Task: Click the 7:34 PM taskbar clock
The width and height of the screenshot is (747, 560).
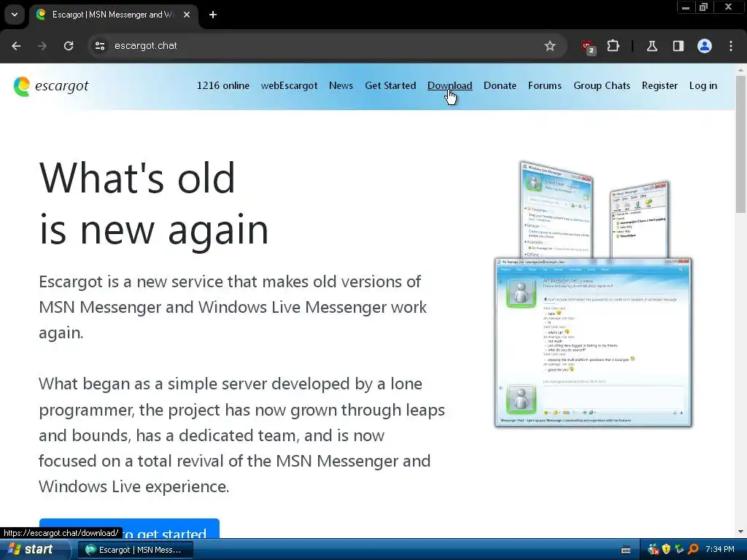Action: pyautogui.click(x=720, y=550)
